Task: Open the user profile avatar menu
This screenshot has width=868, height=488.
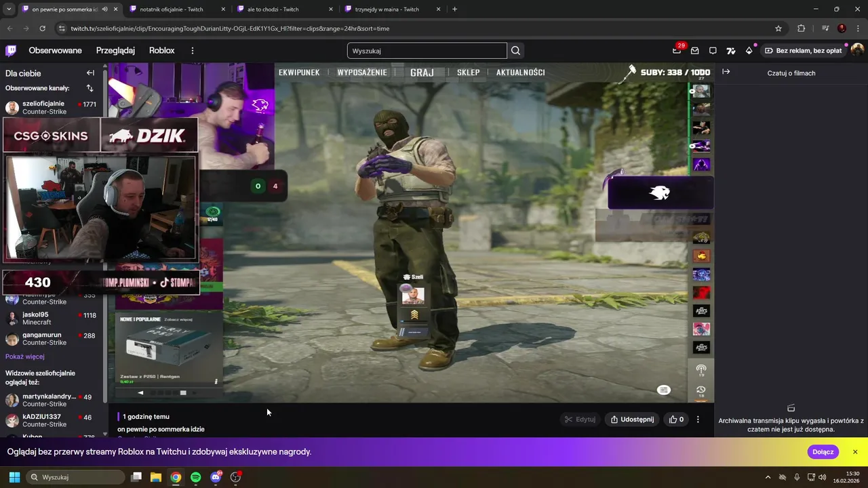Action: coord(857,50)
